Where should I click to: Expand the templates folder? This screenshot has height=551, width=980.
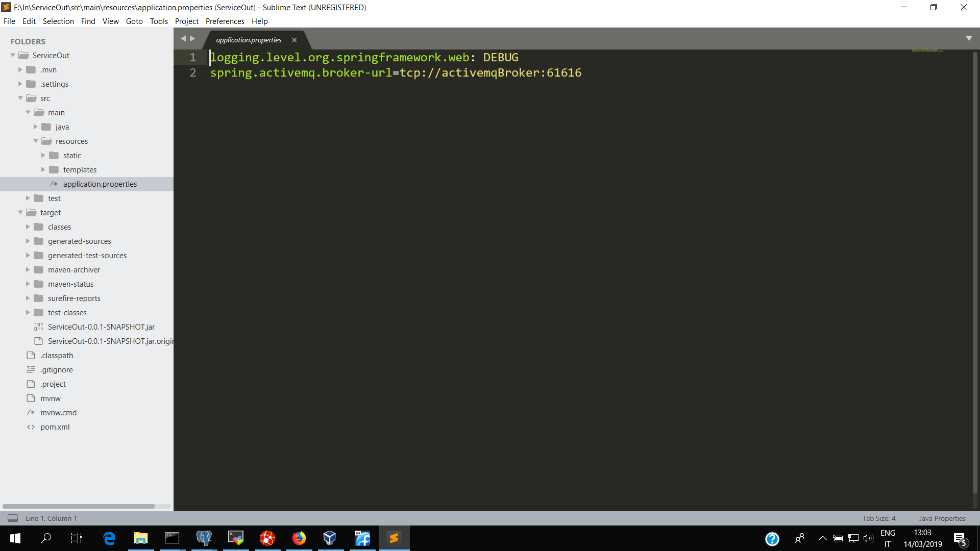43,169
